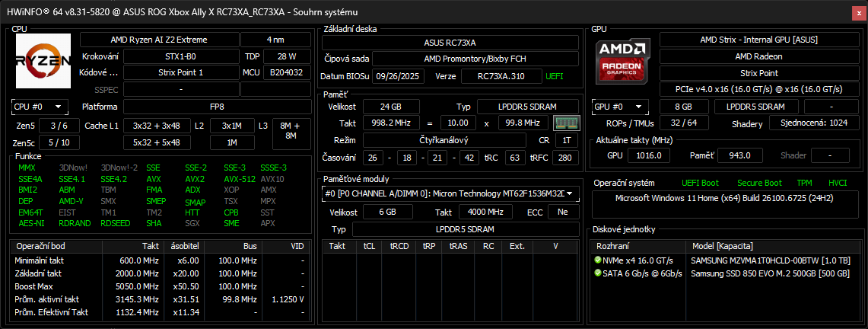Click the AMD Radeon Graphics logo
Viewport: 868px width, 329px height.
click(x=624, y=61)
